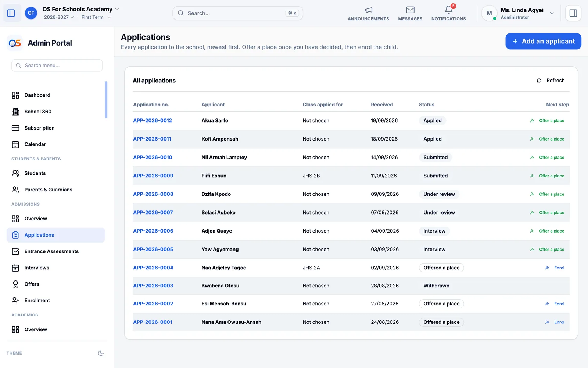Click the OF school avatar badge
This screenshot has width=588, height=368.
(x=31, y=13)
